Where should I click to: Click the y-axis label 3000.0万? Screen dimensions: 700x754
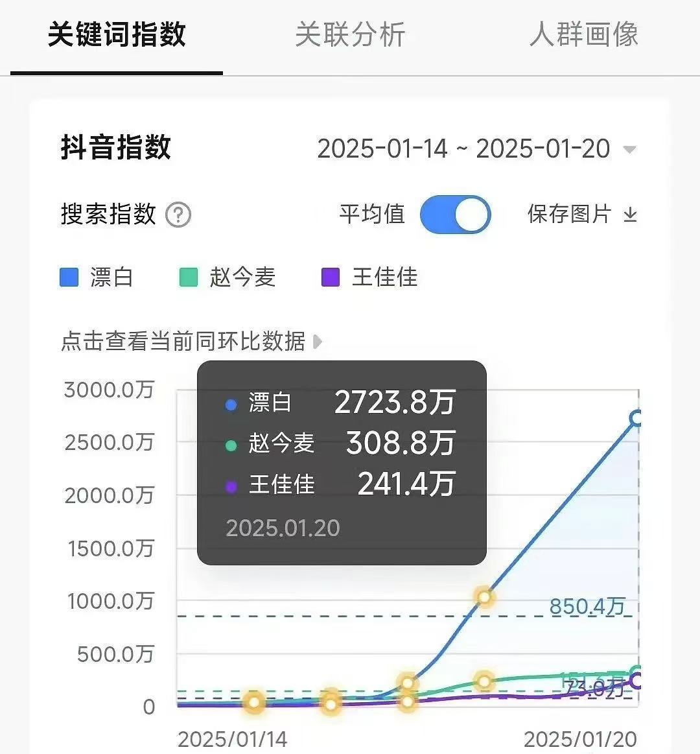pyautogui.click(x=109, y=390)
